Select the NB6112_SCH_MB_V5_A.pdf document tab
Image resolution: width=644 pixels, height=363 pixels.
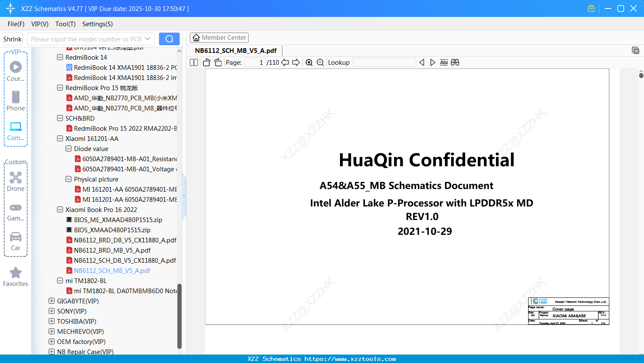click(x=236, y=51)
